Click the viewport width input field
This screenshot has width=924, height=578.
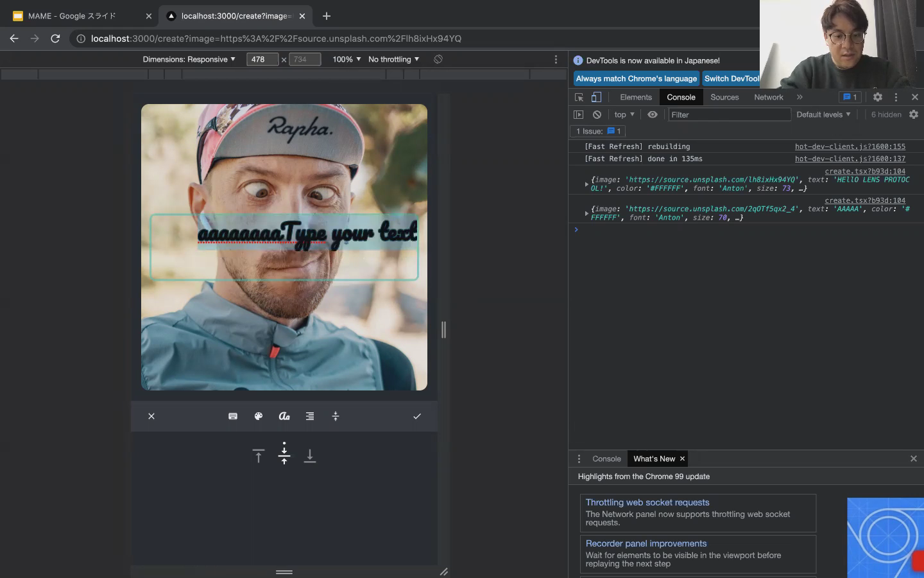pyautogui.click(x=262, y=59)
